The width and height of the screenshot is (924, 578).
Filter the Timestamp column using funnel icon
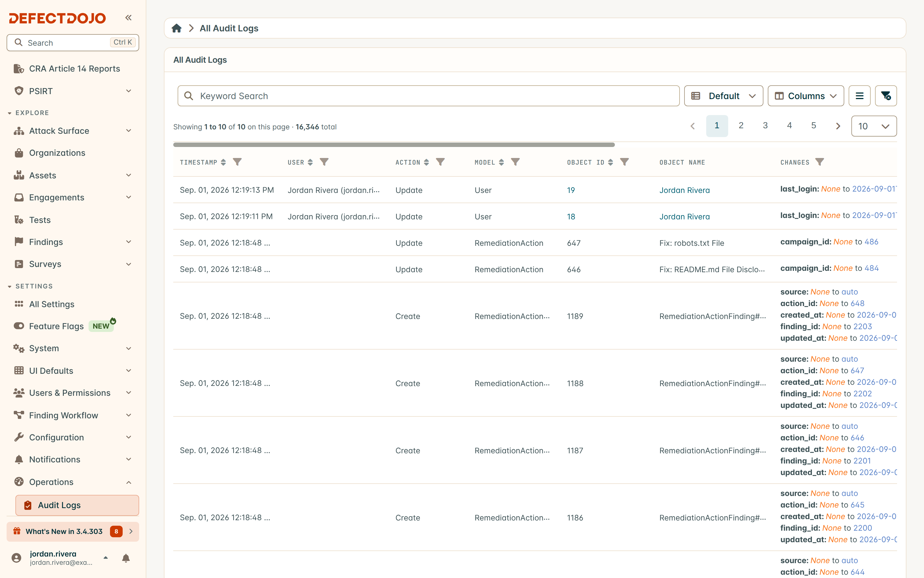(237, 162)
